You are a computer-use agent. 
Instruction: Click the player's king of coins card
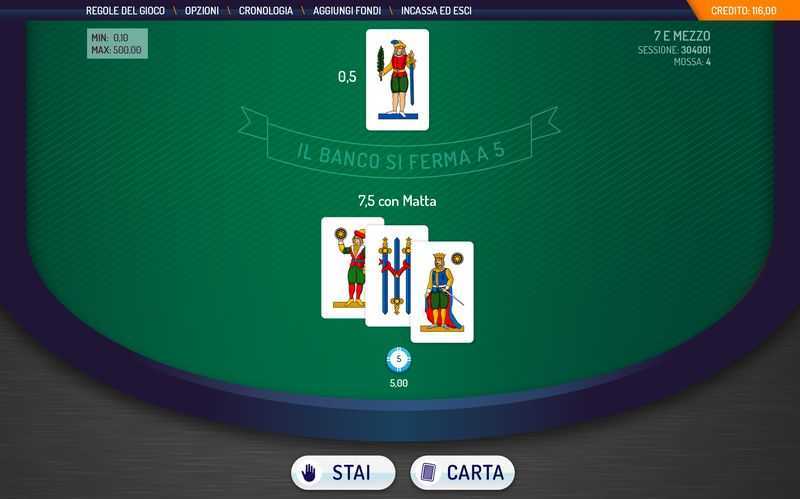[442, 292]
